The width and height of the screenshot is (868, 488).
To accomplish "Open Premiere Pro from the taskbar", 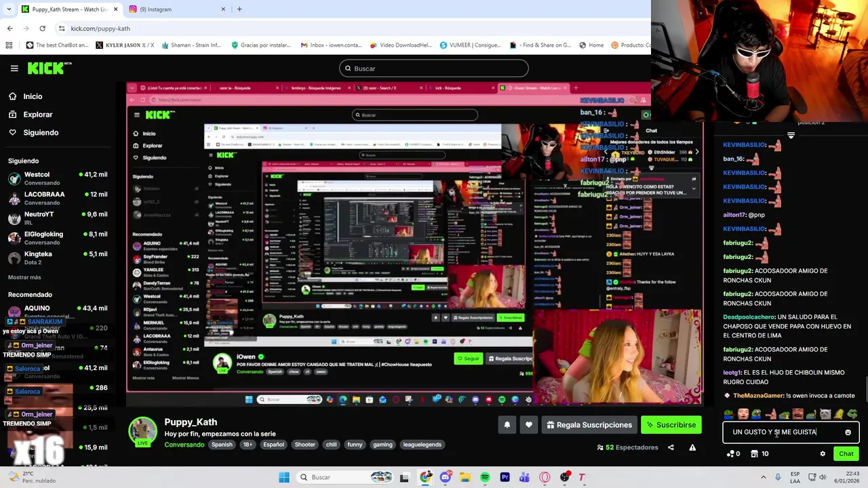I will [x=505, y=477].
